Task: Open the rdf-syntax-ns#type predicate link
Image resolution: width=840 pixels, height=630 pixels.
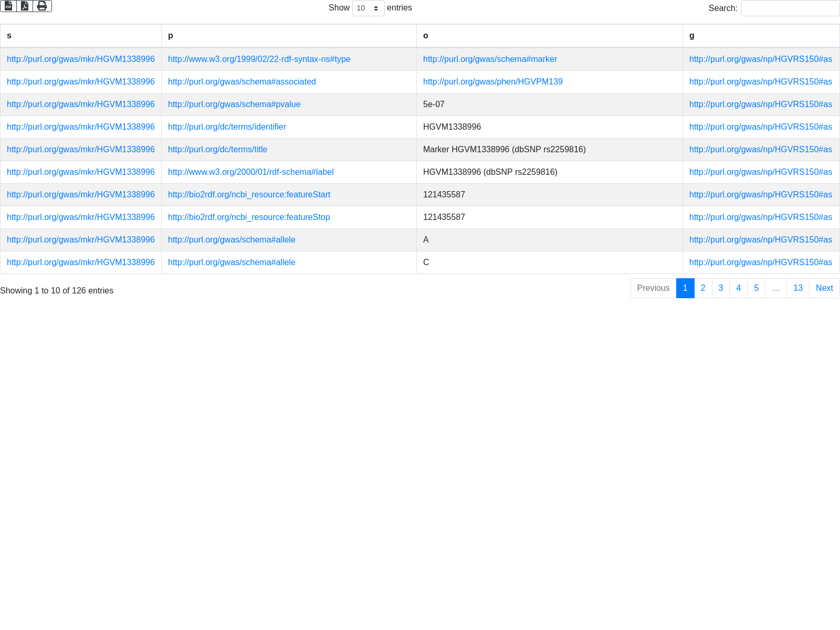Action: 259,59
